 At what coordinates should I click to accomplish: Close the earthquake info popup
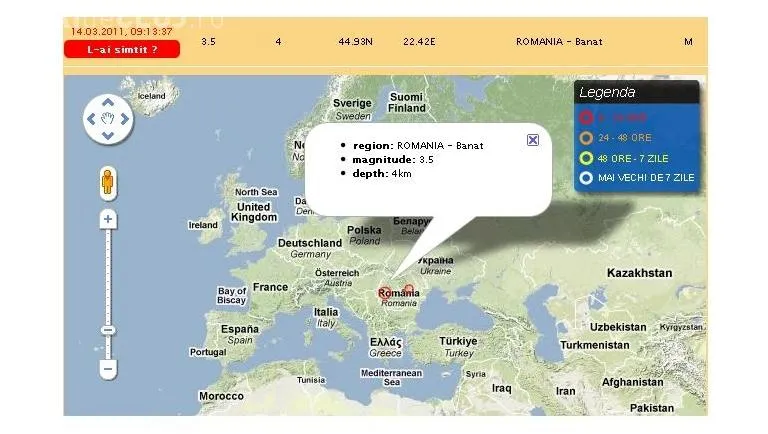click(x=533, y=140)
